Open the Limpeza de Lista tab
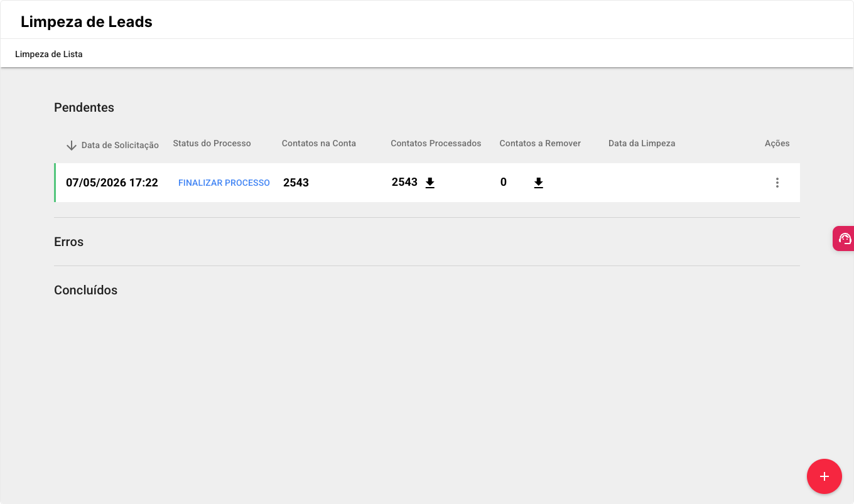The height and width of the screenshot is (504, 854). coord(49,54)
